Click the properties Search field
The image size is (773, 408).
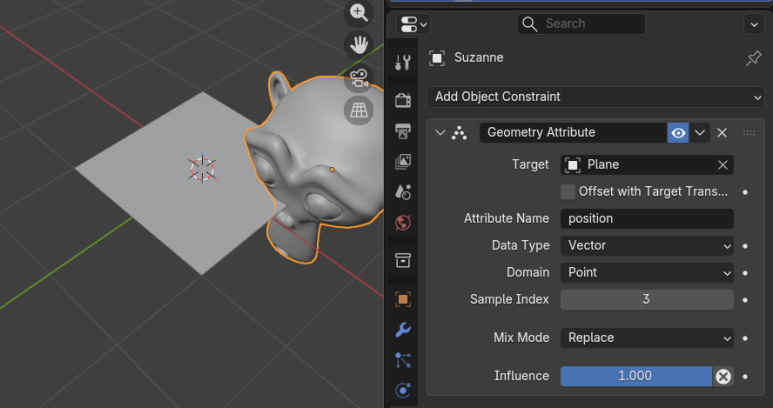coord(581,24)
